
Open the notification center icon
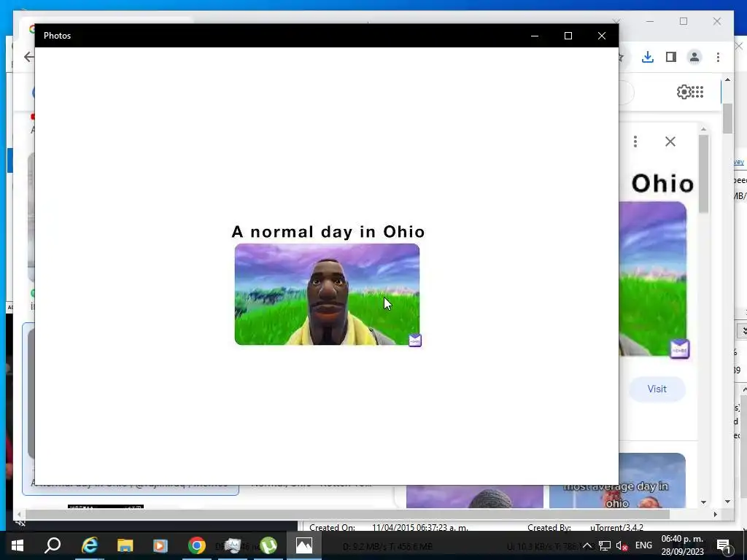click(x=724, y=545)
